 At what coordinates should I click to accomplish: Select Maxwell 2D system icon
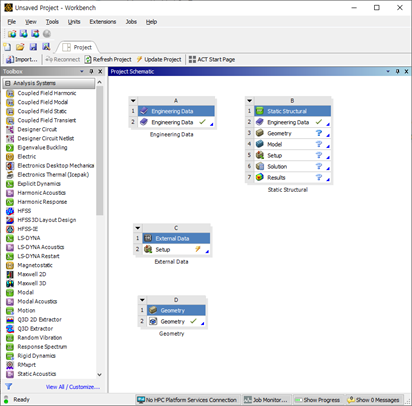(10, 274)
